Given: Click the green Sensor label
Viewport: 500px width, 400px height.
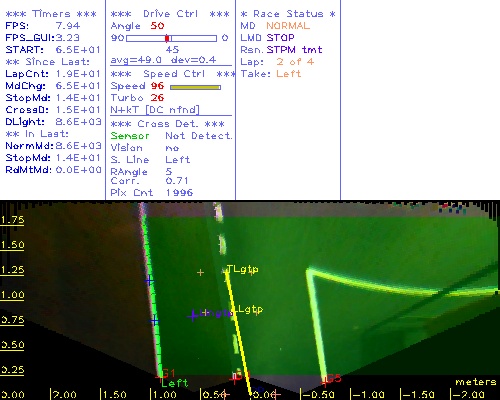Looking at the screenshot, I should [130, 136].
